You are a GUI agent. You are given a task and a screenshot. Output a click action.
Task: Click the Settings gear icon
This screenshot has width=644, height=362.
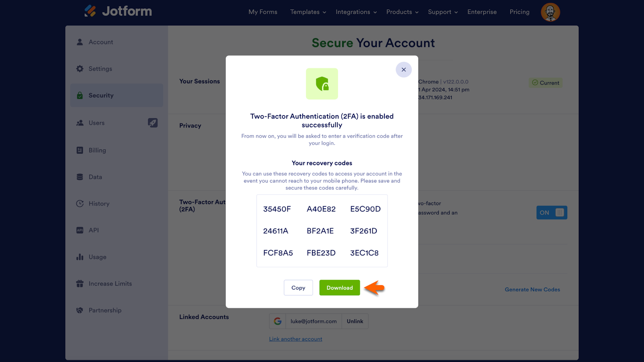[80, 69]
